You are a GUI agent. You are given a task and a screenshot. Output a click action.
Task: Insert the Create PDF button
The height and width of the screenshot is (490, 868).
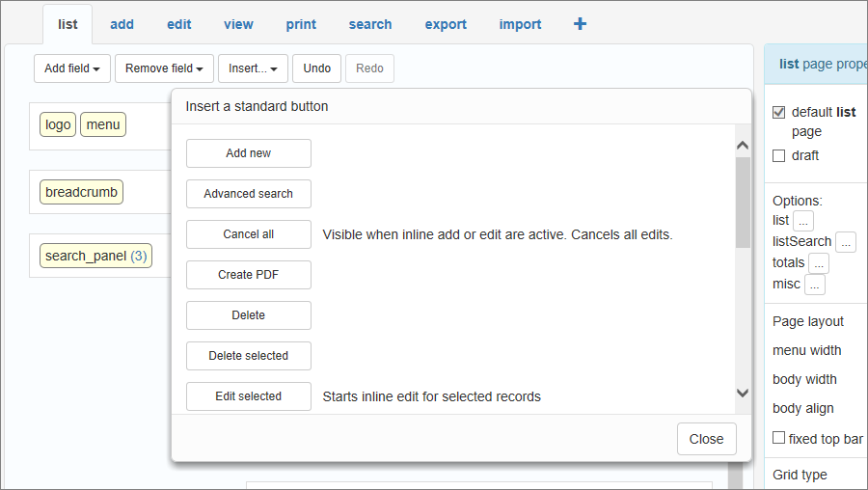point(248,275)
